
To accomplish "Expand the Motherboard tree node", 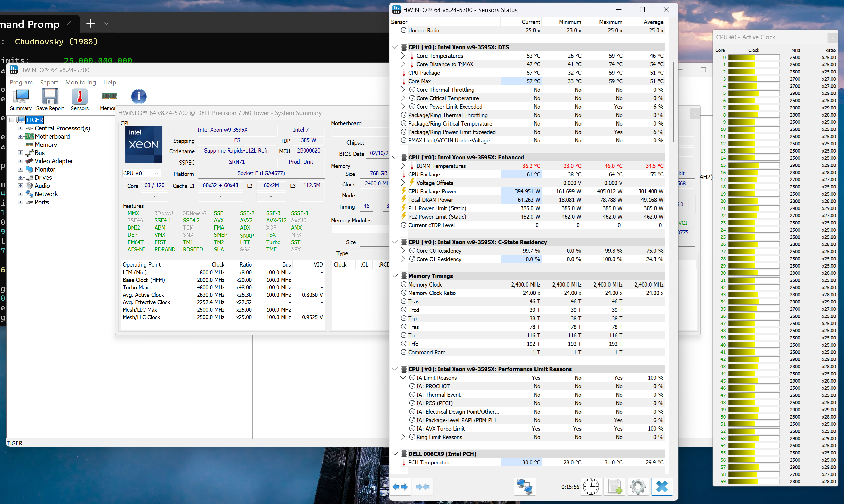I will coord(20,136).
